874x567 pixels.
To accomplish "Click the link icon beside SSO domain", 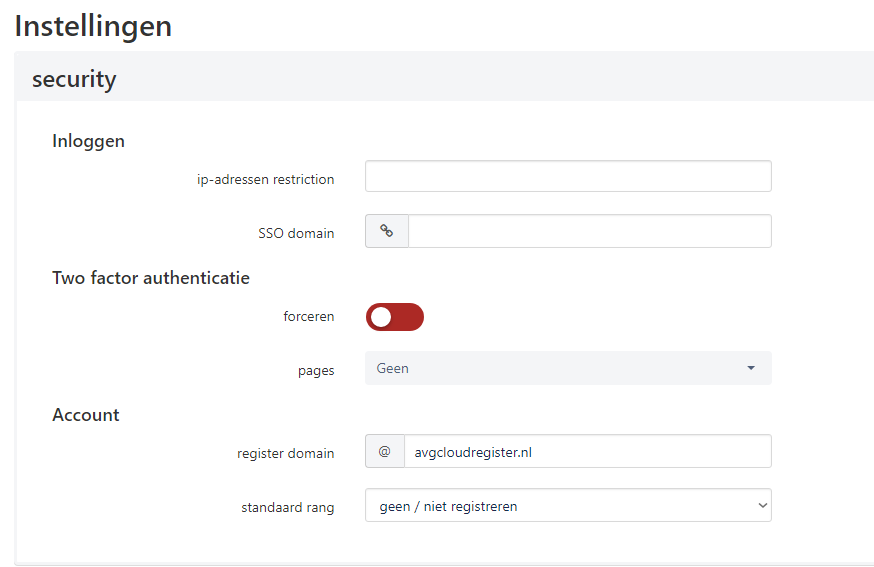I will coord(386,231).
